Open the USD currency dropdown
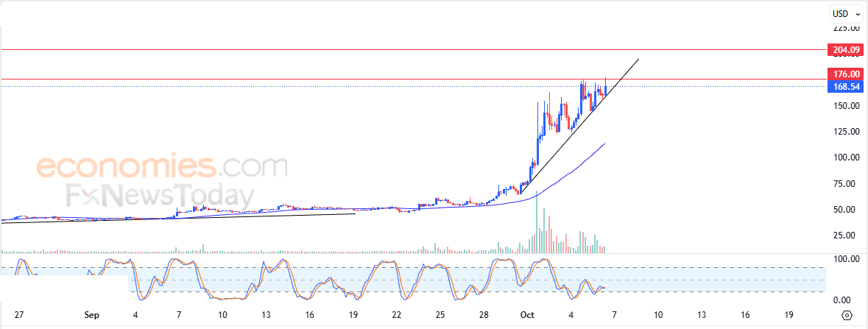 tap(845, 13)
